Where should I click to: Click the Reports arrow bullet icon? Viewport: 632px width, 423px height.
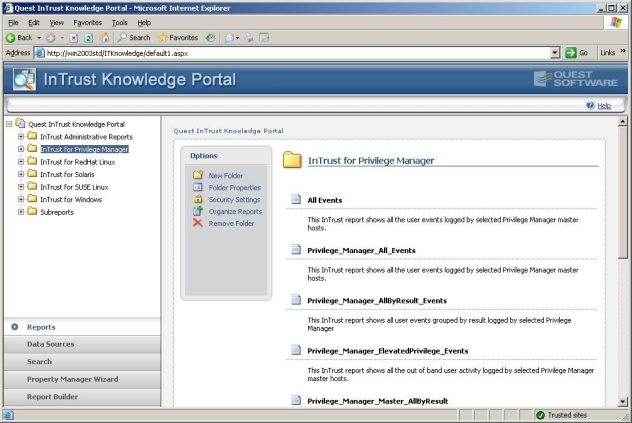[15, 327]
